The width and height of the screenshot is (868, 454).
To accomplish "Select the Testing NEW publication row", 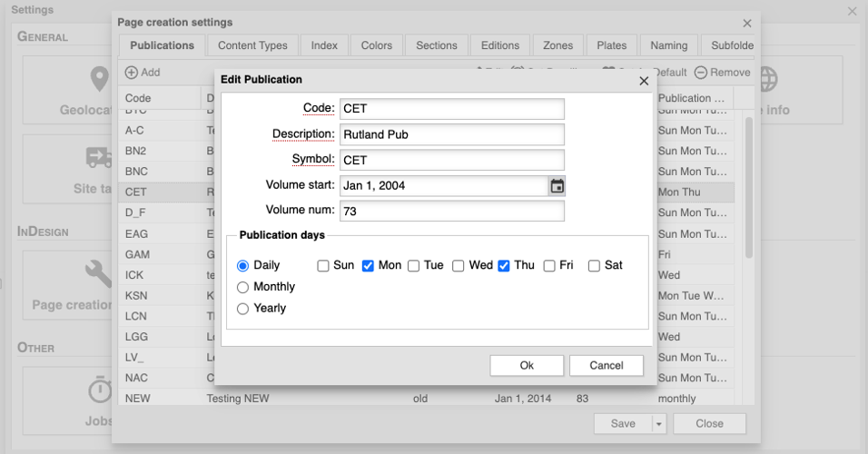I will [426, 398].
